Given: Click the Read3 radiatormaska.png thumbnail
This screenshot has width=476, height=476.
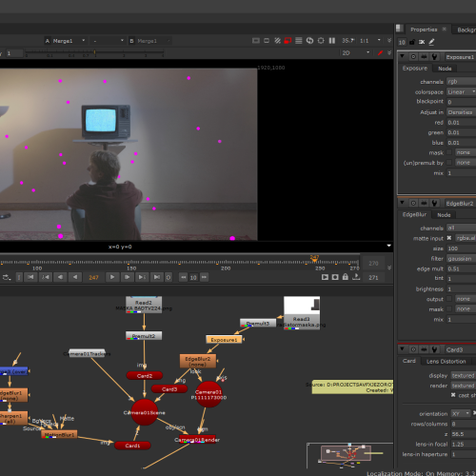Looking at the screenshot, I should click(302, 313).
